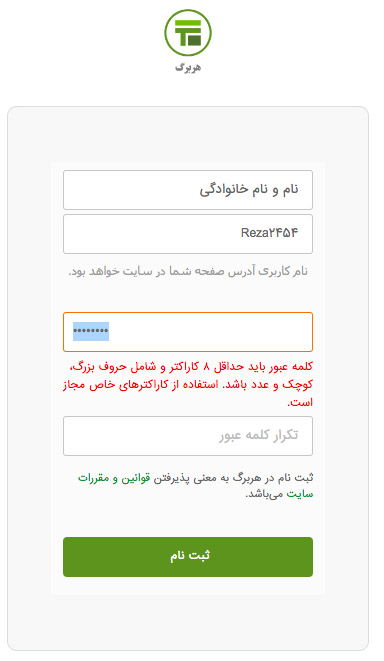Click the white ثبت نام label on button

point(190,556)
